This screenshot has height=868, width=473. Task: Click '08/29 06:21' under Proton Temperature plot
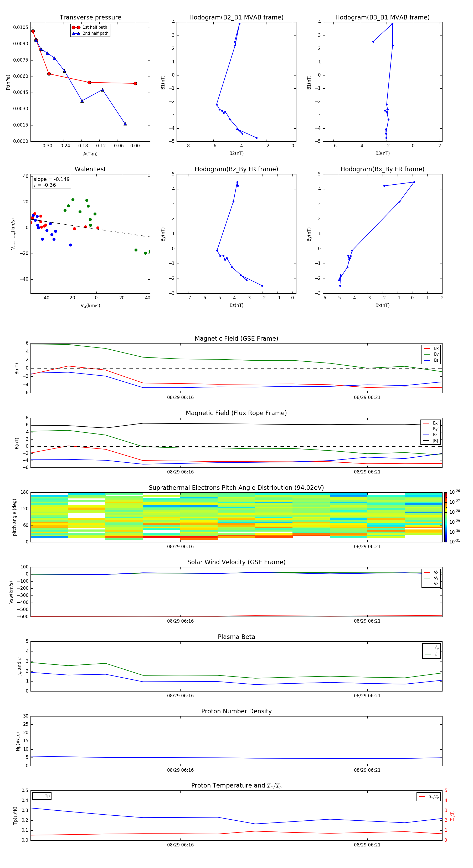(x=367, y=845)
